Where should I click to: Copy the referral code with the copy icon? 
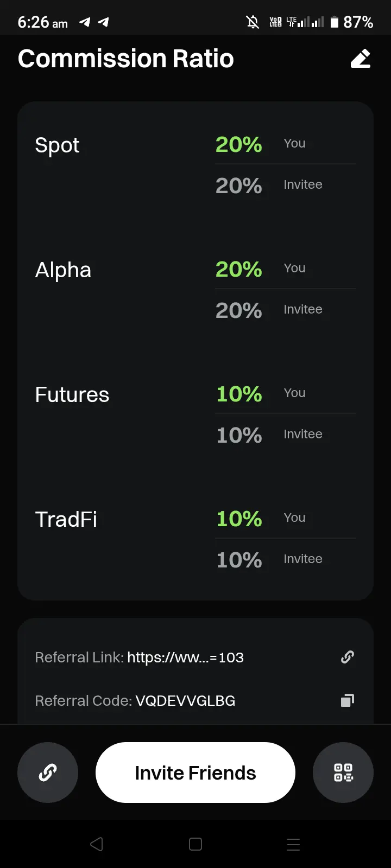tap(348, 700)
